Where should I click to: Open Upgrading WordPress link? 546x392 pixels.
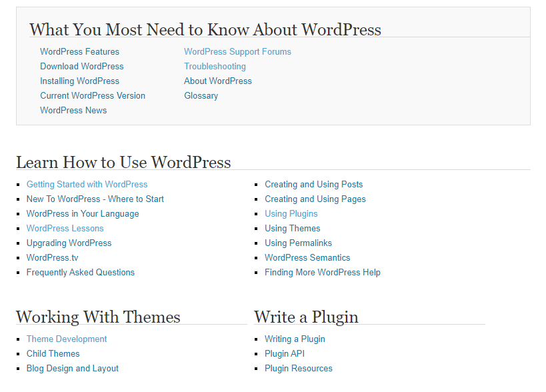pos(69,243)
